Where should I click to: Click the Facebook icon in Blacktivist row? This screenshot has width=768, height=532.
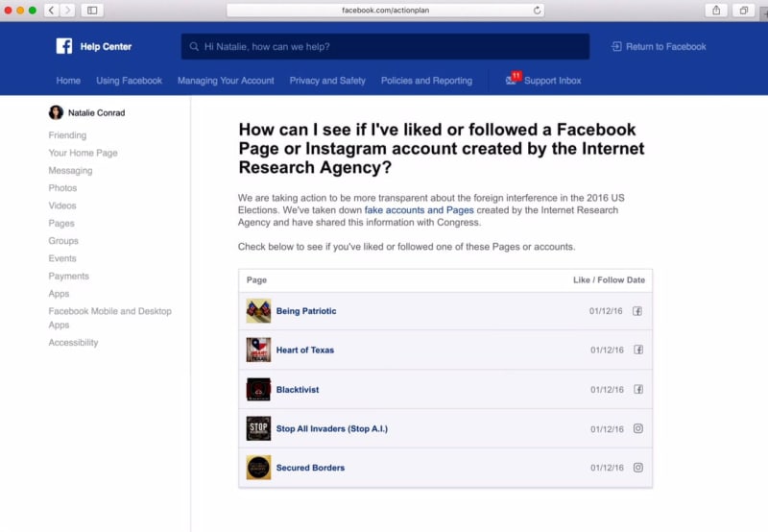[x=638, y=390]
